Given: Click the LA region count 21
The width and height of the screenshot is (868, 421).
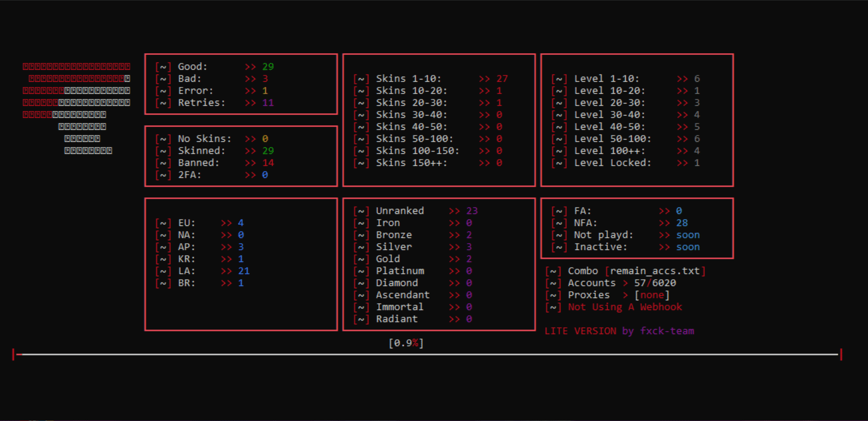Looking at the screenshot, I should (244, 271).
